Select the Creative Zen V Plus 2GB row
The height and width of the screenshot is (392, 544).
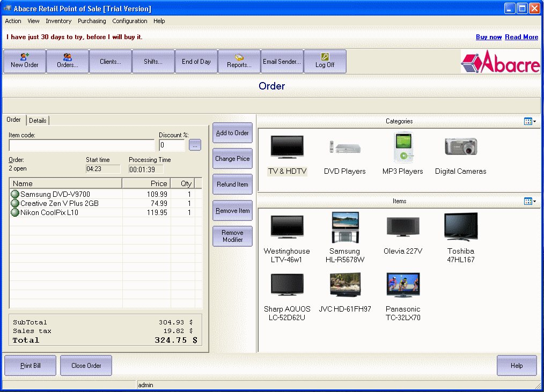106,203
